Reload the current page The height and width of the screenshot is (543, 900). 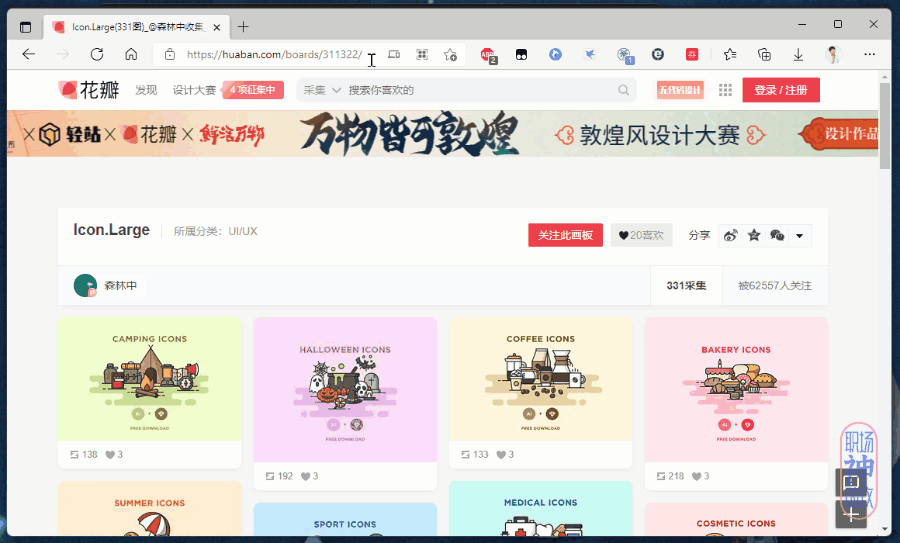pyautogui.click(x=97, y=55)
